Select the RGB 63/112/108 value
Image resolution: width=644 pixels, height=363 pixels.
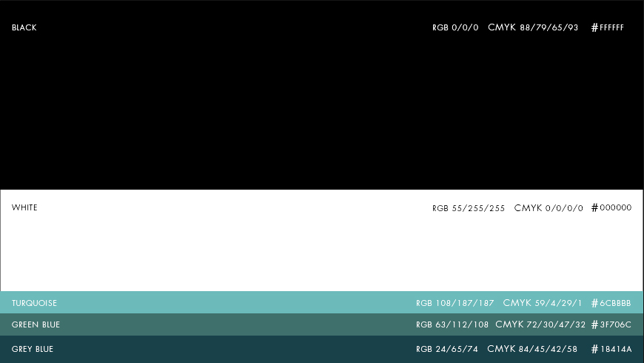452,324
